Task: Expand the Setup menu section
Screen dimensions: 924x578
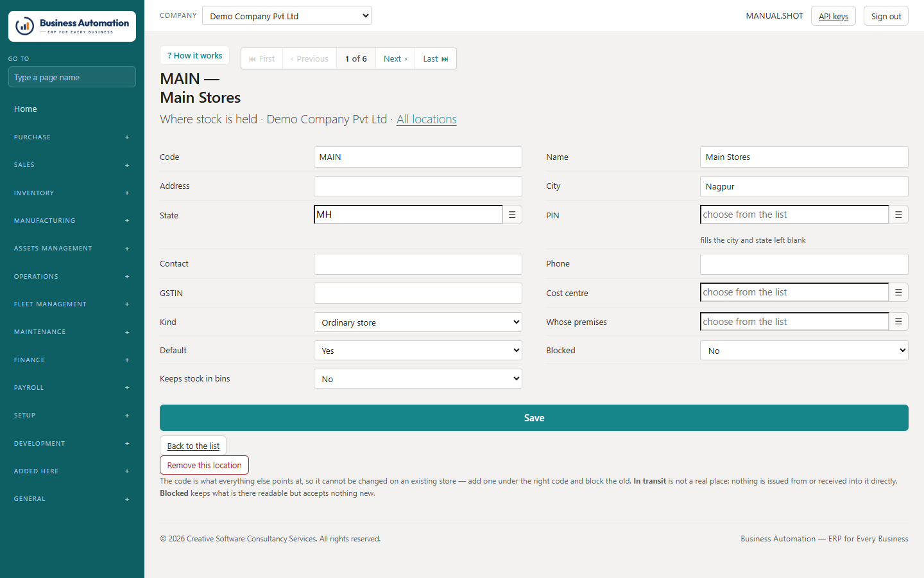Action: 72,416
